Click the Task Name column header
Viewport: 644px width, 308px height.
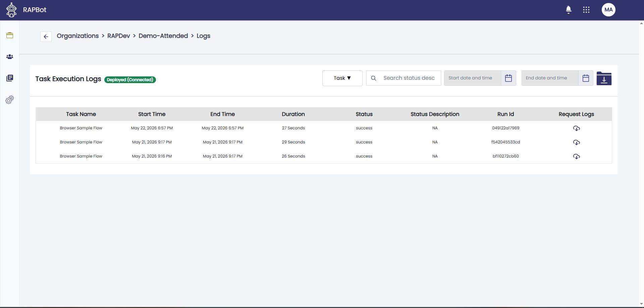[x=81, y=114]
